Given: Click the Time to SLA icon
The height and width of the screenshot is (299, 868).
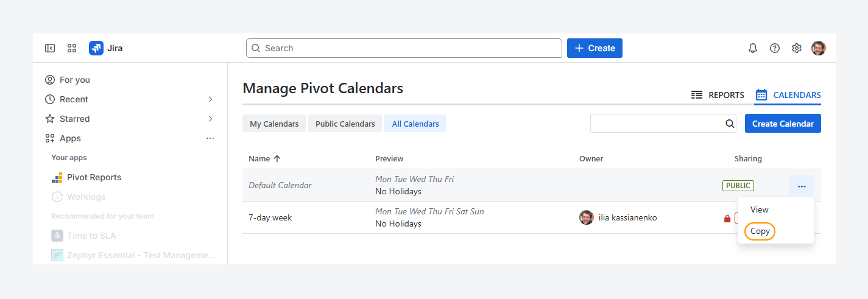Looking at the screenshot, I should [57, 236].
